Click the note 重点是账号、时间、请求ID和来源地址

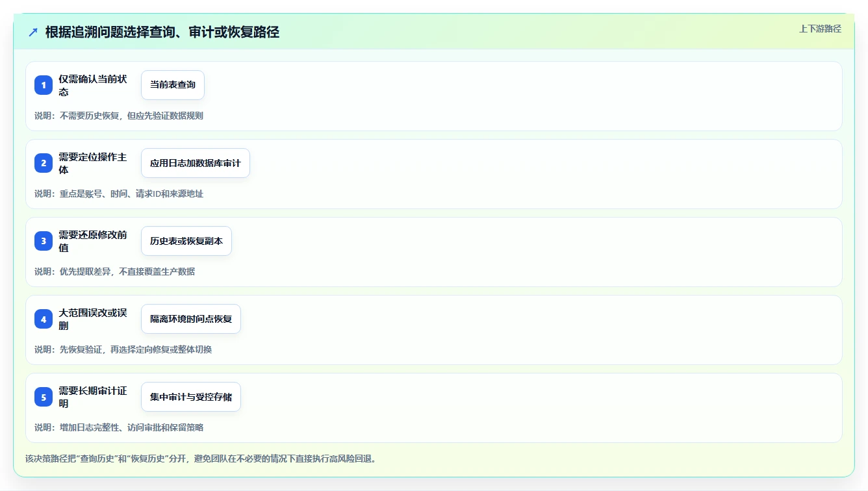pyautogui.click(x=131, y=194)
